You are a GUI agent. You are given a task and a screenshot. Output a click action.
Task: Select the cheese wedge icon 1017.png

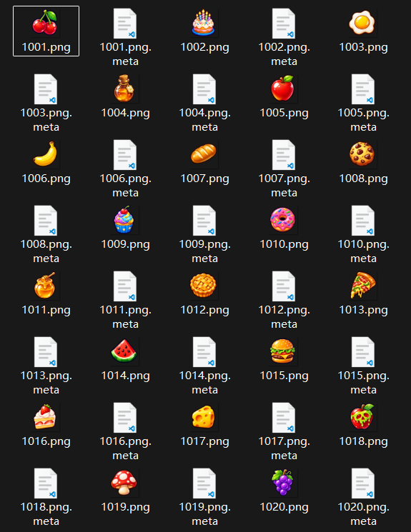pyautogui.click(x=204, y=417)
